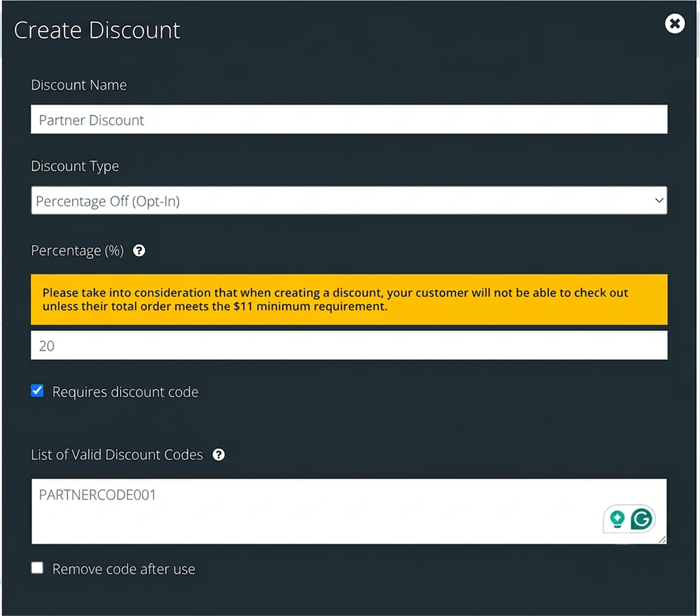700x616 pixels.
Task: Click the textarea resize handle corner
Action: [x=662, y=539]
